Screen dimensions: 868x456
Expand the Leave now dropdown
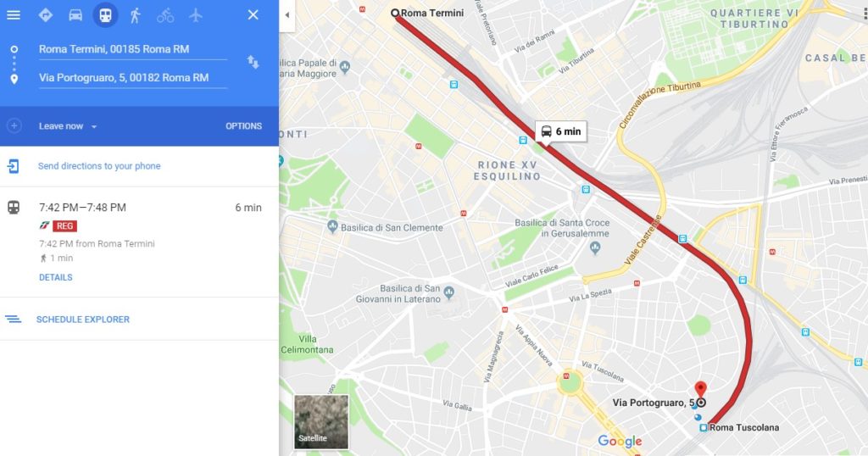pyautogui.click(x=68, y=126)
